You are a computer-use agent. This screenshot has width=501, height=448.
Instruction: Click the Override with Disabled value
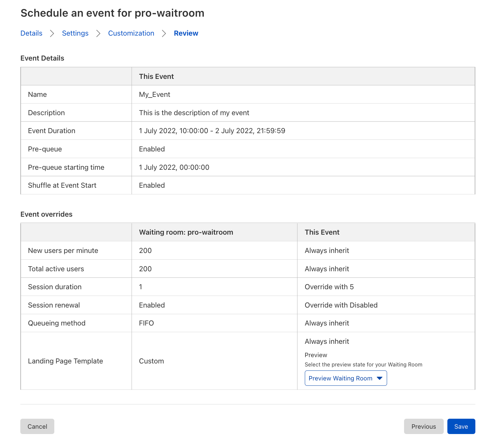point(341,305)
